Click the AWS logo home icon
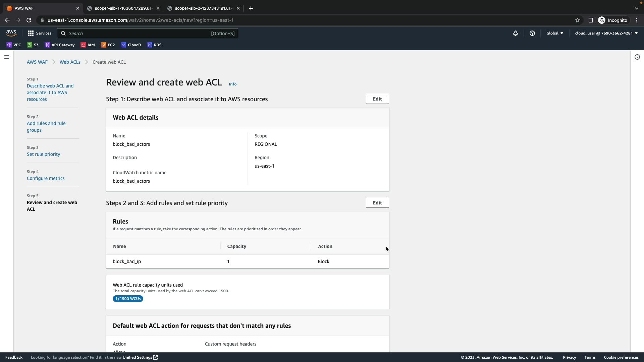Viewport: 644px width, 362px height. pyautogui.click(x=11, y=33)
